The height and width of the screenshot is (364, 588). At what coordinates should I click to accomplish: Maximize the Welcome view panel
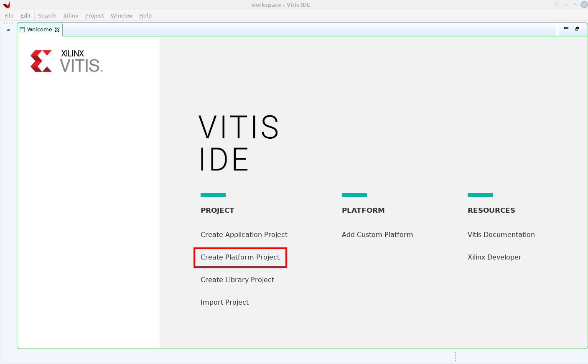click(x=577, y=29)
